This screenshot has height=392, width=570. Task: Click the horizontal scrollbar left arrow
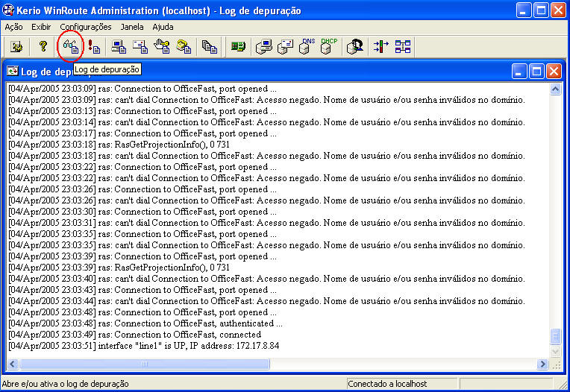[x=13, y=364]
